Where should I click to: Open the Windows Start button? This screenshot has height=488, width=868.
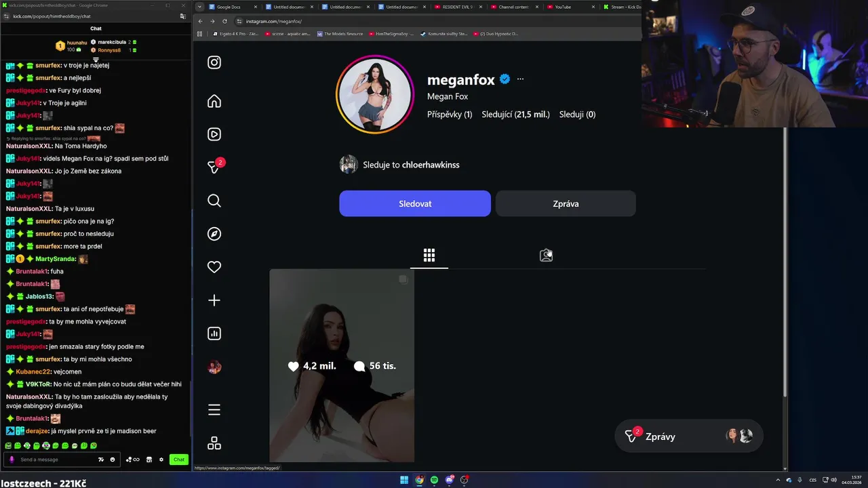coord(404,480)
